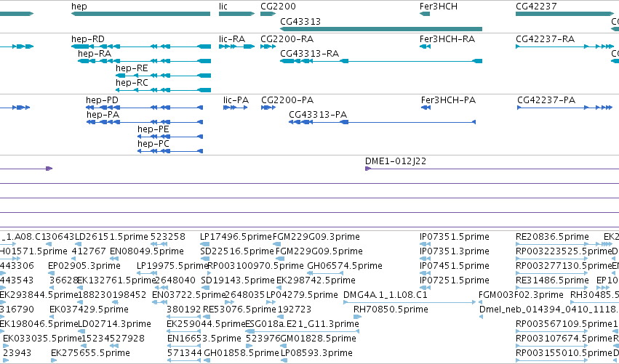619x364 pixels.
Task: Open EST IP07351.5prime
Action: [x=455, y=237]
